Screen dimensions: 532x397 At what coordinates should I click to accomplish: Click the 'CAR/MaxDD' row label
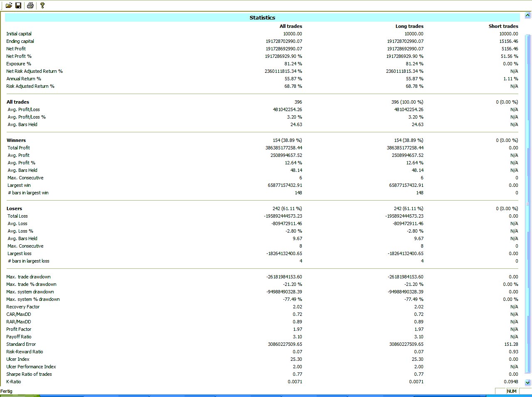pyautogui.click(x=19, y=314)
